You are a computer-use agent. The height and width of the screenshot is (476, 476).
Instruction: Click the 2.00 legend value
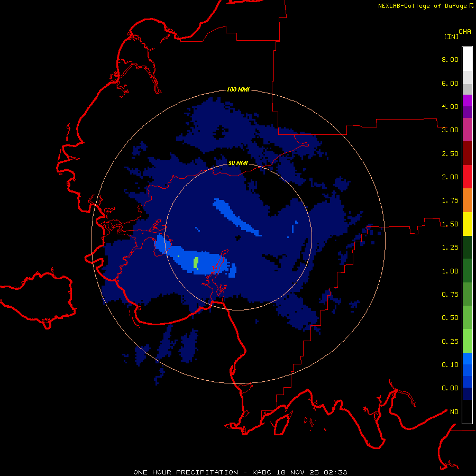point(450,177)
